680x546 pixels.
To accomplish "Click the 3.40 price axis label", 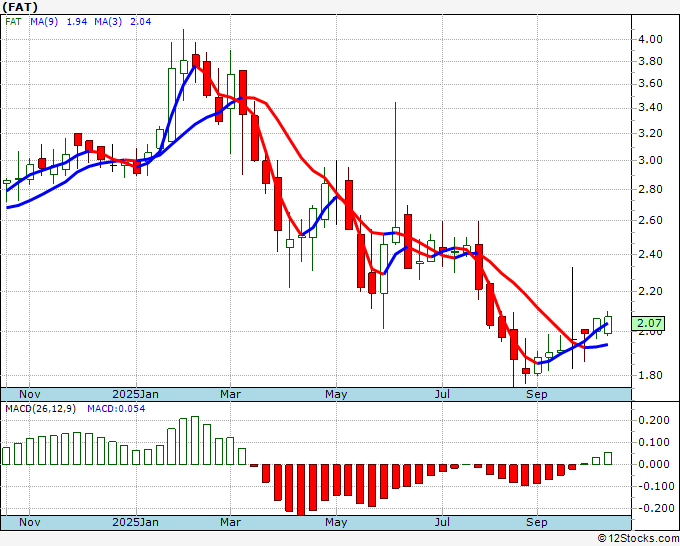I will coord(651,108).
